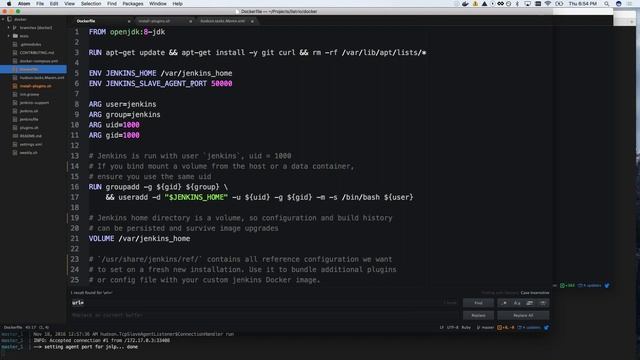Open init.groovy in the tree view

click(29, 94)
